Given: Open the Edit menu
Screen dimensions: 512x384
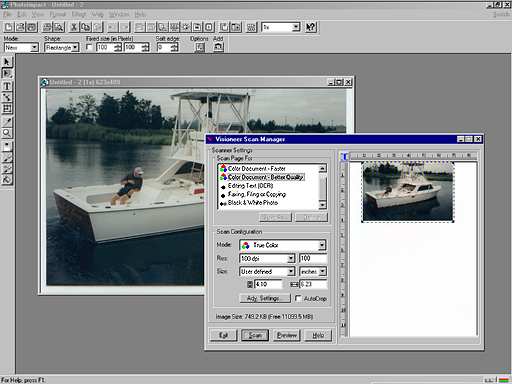Looking at the screenshot, I should (x=22, y=14).
